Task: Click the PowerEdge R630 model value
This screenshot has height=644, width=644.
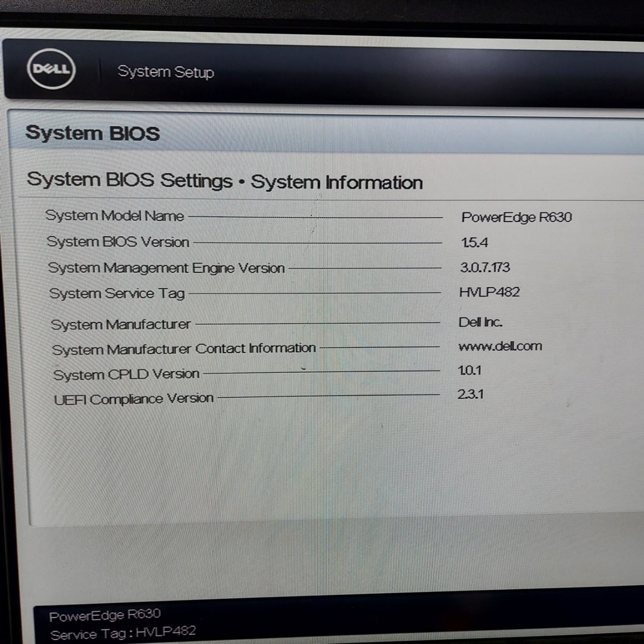Action: click(516, 217)
